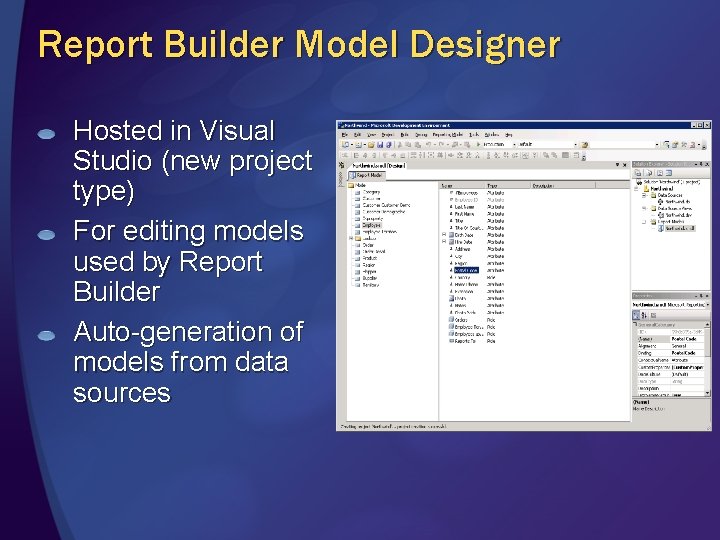
Task: Open the Tools menu
Action: pyautogui.click(x=474, y=135)
